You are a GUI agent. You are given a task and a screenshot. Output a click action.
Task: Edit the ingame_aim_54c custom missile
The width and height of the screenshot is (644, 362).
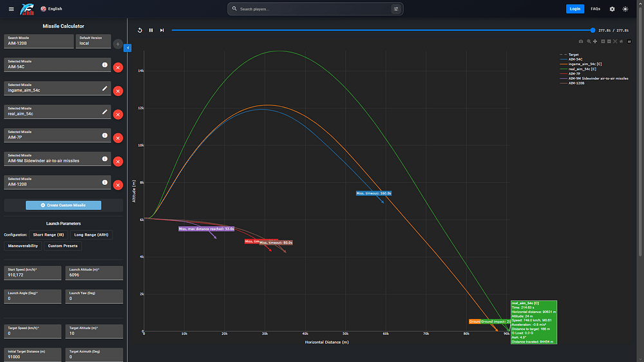click(x=105, y=88)
